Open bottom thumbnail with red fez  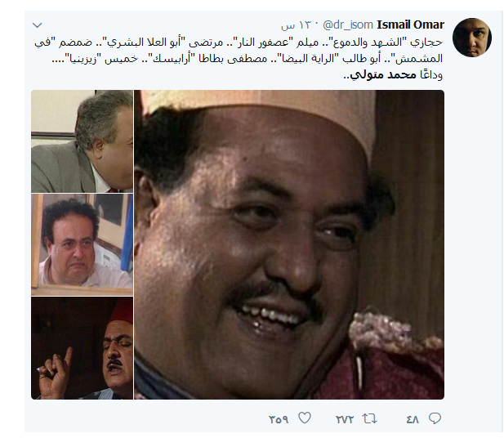click(82, 348)
